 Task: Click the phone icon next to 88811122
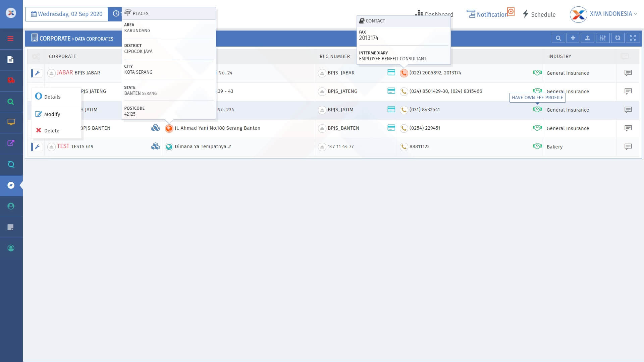point(404,146)
